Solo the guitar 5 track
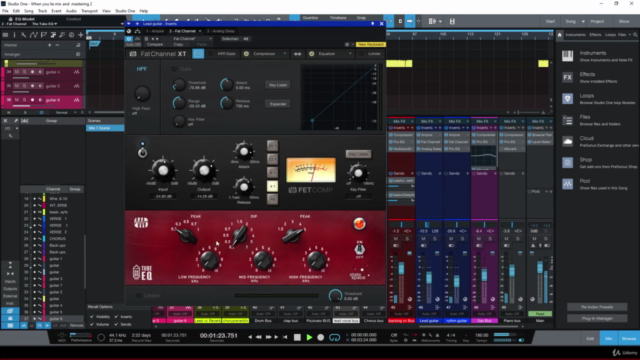640x360 pixels. [x=24, y=86]
